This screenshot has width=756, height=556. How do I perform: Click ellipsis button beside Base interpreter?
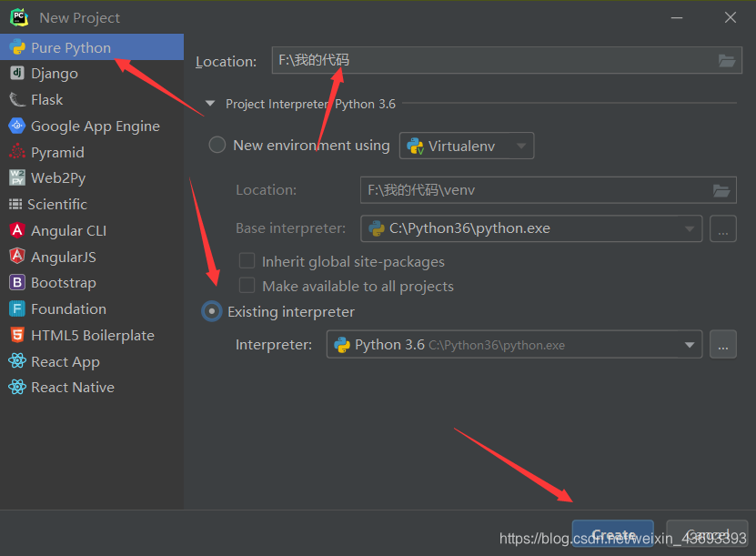tap(722, 228)
